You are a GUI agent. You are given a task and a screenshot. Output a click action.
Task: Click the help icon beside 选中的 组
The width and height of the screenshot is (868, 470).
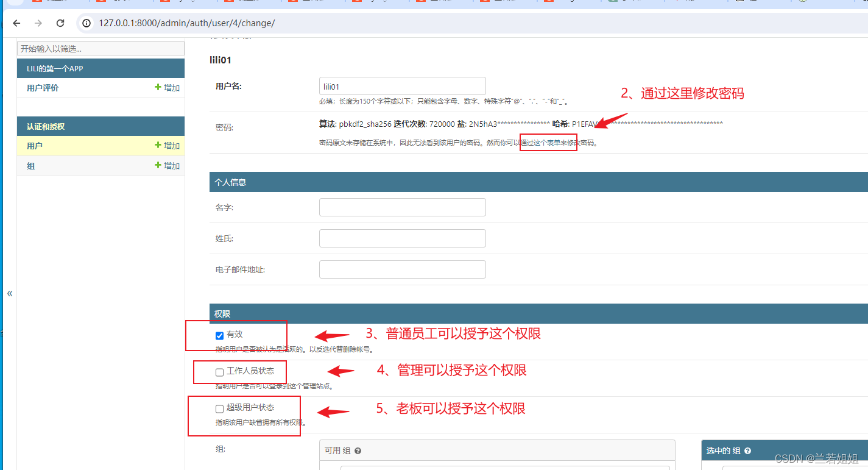pyautogui.click(x=747, y=451)
